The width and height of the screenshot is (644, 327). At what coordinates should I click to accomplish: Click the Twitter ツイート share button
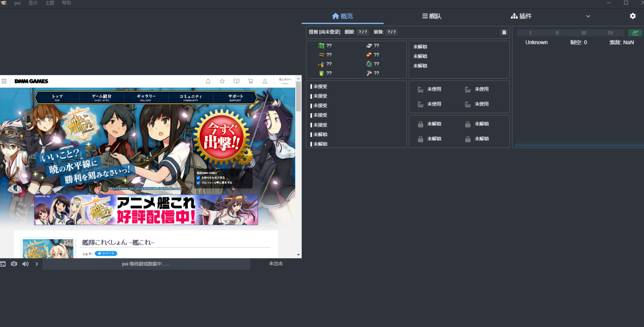coord(106,253)
